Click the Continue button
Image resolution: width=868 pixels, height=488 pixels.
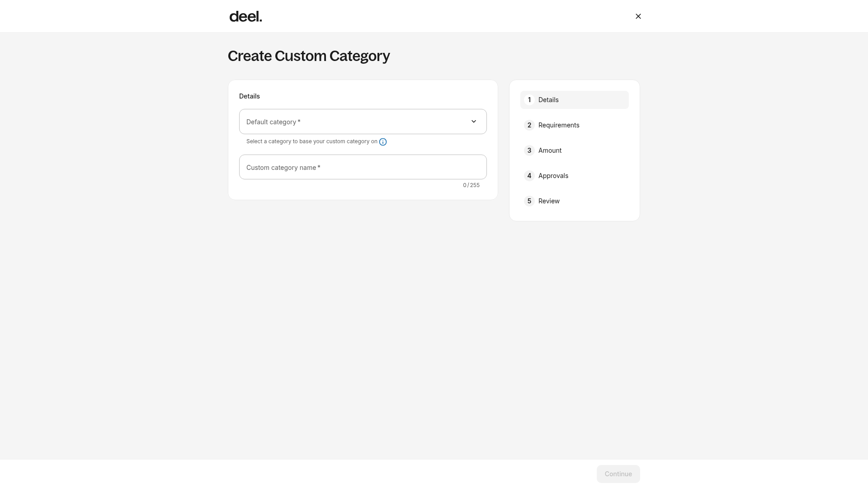[618, 474]
